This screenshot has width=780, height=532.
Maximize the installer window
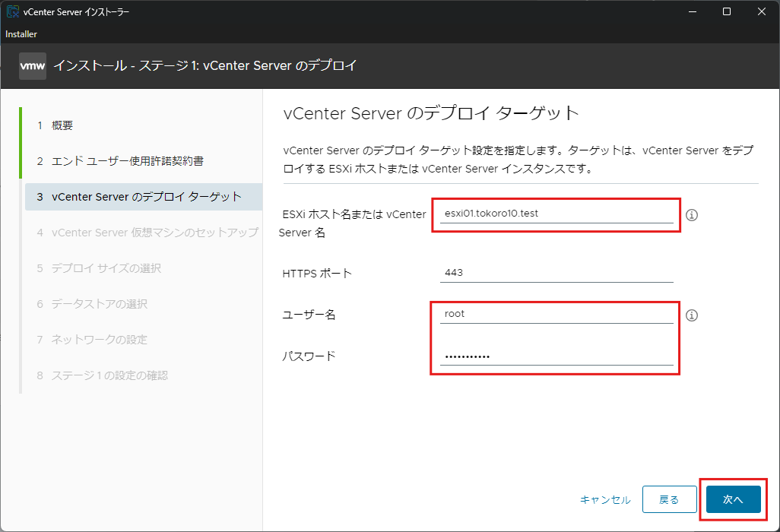[727, 11]
